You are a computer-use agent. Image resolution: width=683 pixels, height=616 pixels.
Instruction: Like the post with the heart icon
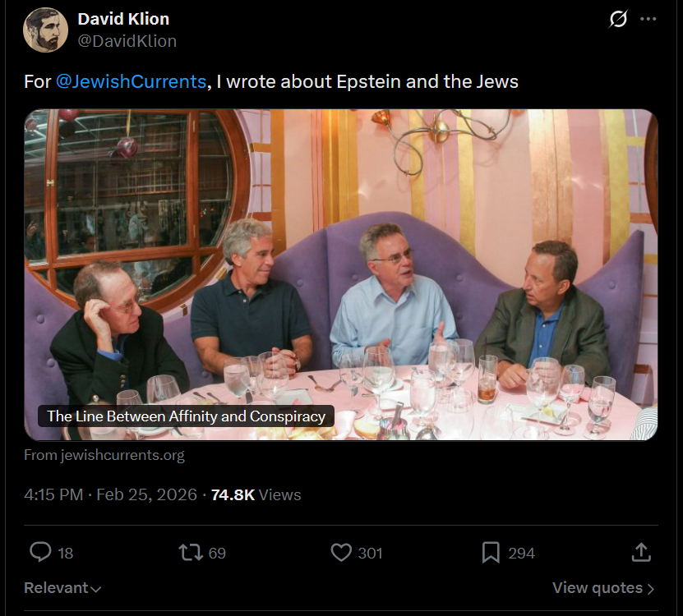pyautogui.click(x=341, y=552)
